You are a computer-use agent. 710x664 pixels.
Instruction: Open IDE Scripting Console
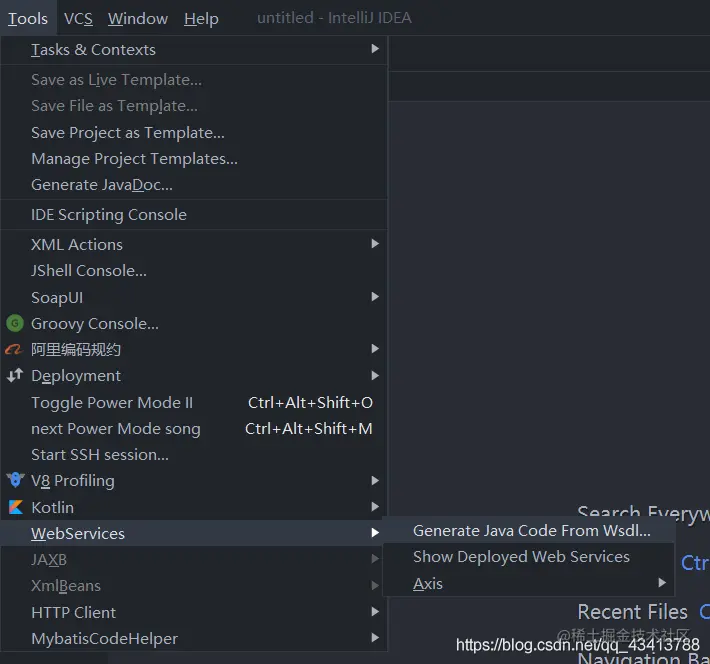click(194, 215)
